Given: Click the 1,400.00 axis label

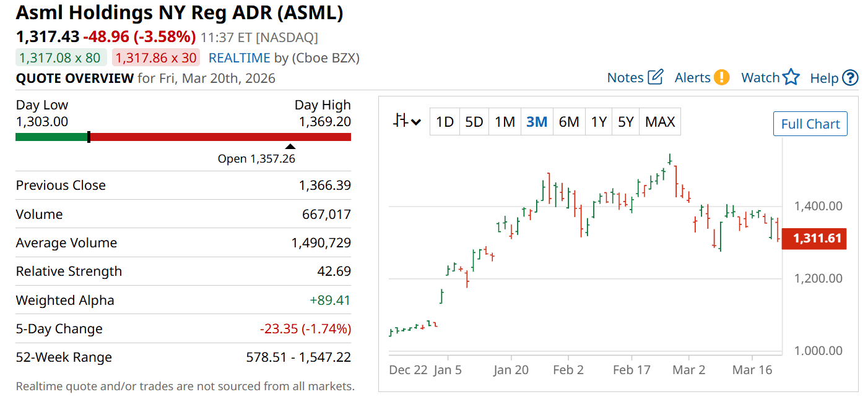Looking at the screenshot, I should click(818, 206).
